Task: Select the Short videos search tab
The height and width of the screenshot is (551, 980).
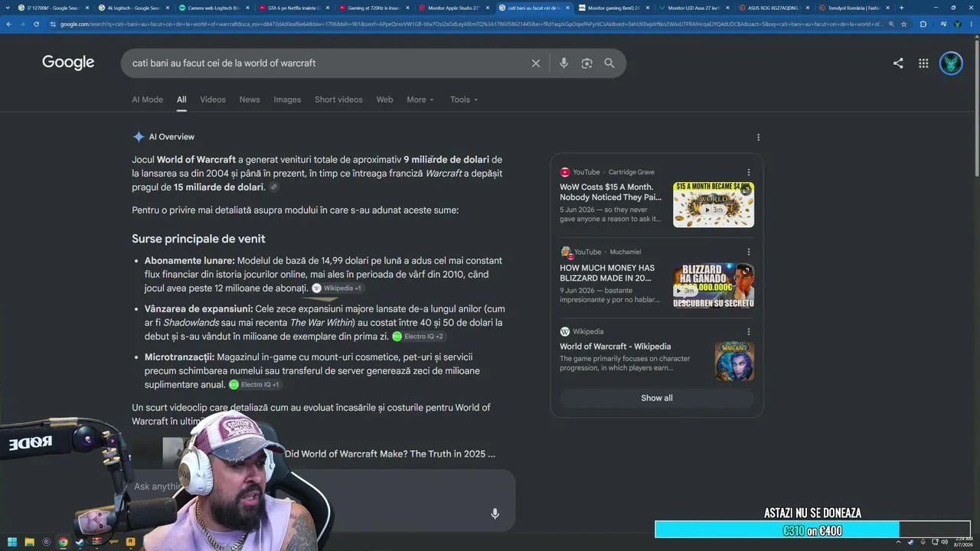Action: [338, 99]
